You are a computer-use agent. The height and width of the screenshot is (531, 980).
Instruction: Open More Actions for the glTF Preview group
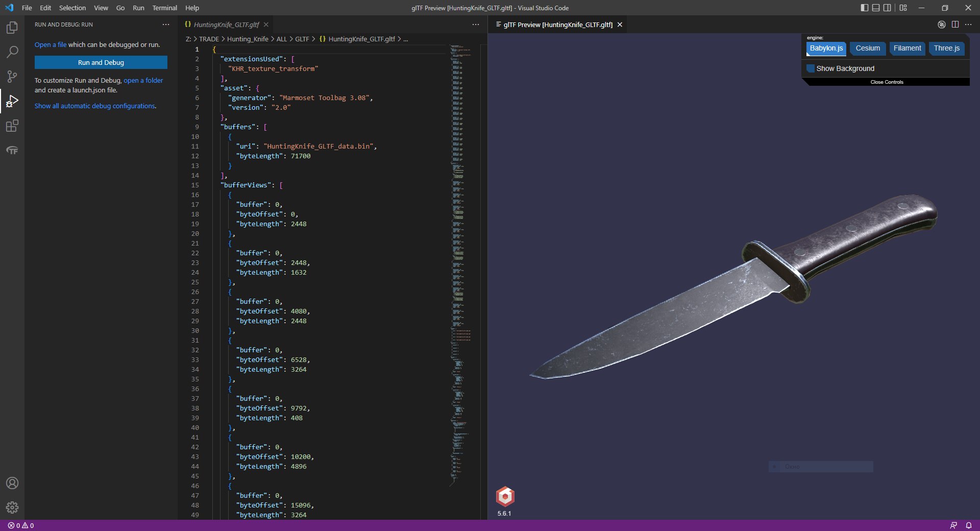(x=968, y=25)
